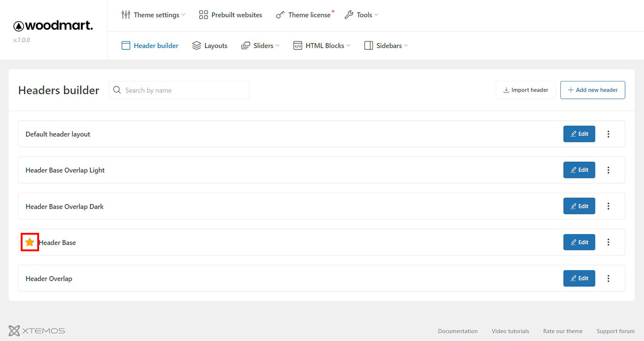Click the Import header button
The height and width of the screenshot is (341, 644).
[x=526, y=90]
